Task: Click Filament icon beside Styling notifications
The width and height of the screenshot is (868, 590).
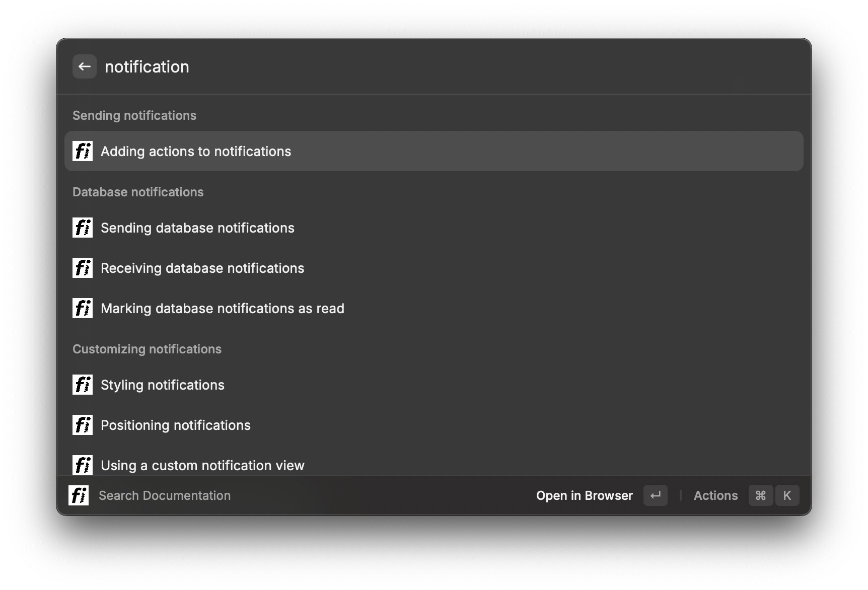Action: point(83,385)
